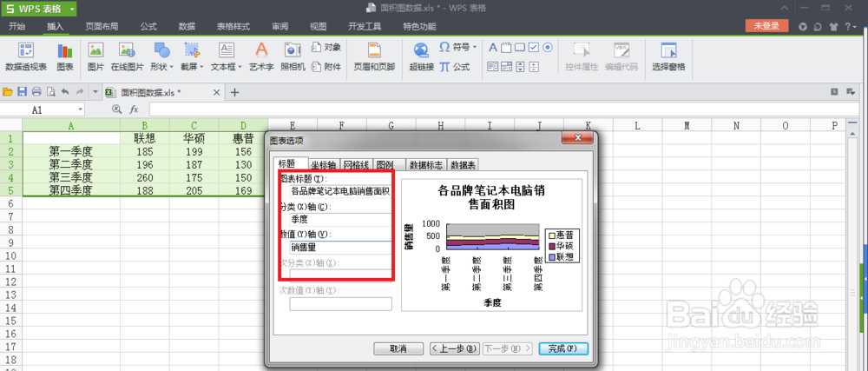The height and width of the screenshot is (371, 868).
Task: Go back with the 上一步 button
Action: 455,349
